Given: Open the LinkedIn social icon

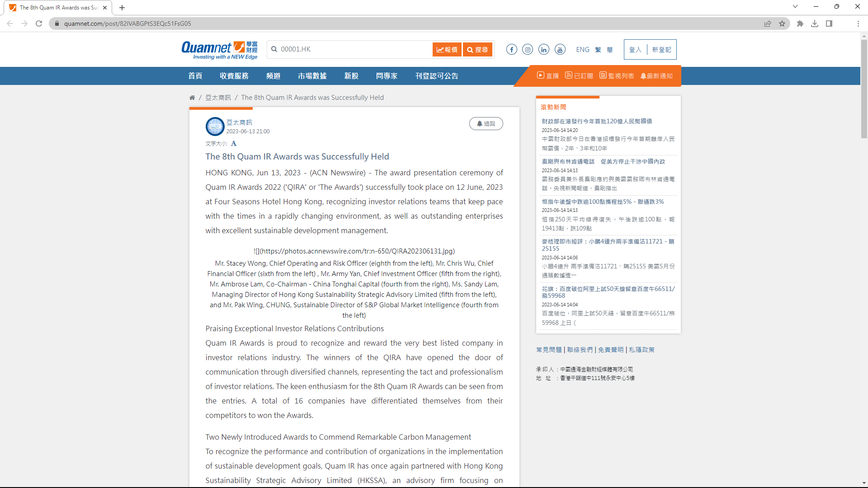Looking at the screenshot, I should click(x=544, y=50).
